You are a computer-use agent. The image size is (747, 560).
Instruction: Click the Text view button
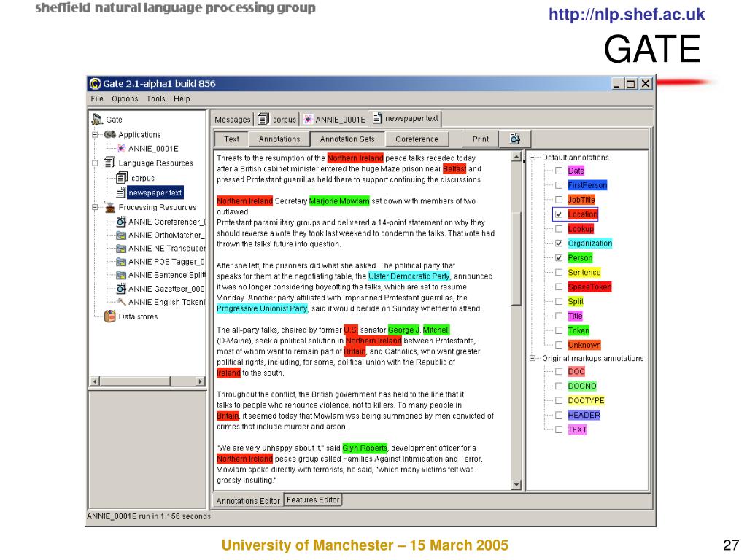[231, 139]
